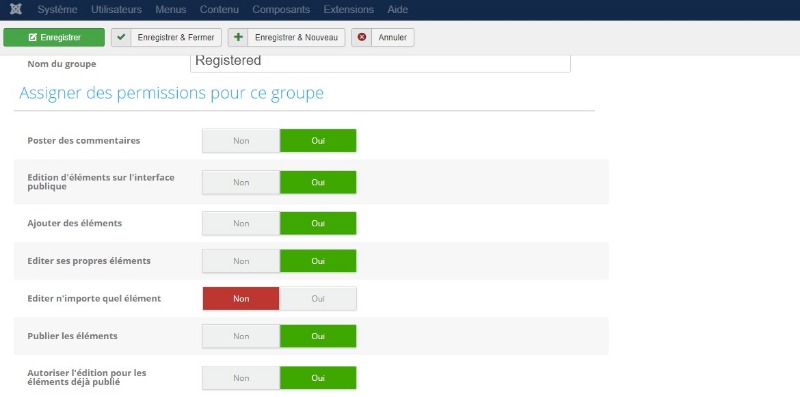The image size is (800, 397).
Task: Set Poster des commentaires to Oui
Action: (x=318, y=140)
